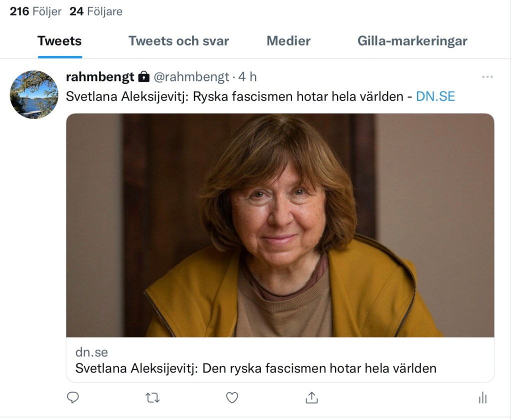Open the three-dot more options menu
512x420 pixels.
click(x=487, y=77)
